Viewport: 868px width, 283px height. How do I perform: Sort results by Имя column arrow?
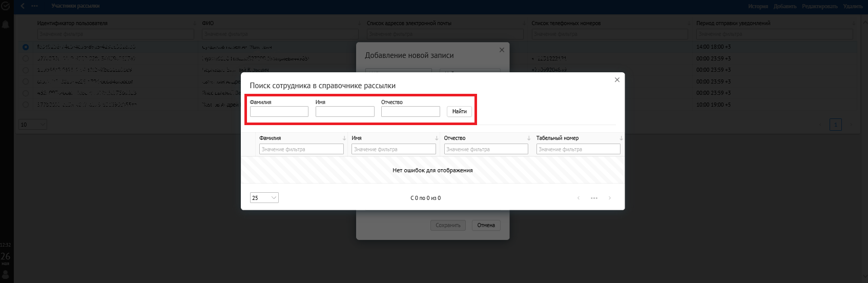437,138
